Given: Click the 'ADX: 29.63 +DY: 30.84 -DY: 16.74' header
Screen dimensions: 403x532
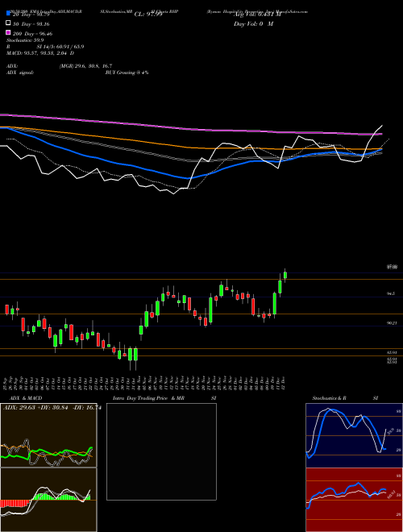Looking at the screenshot, I should (x=52, y=408).
